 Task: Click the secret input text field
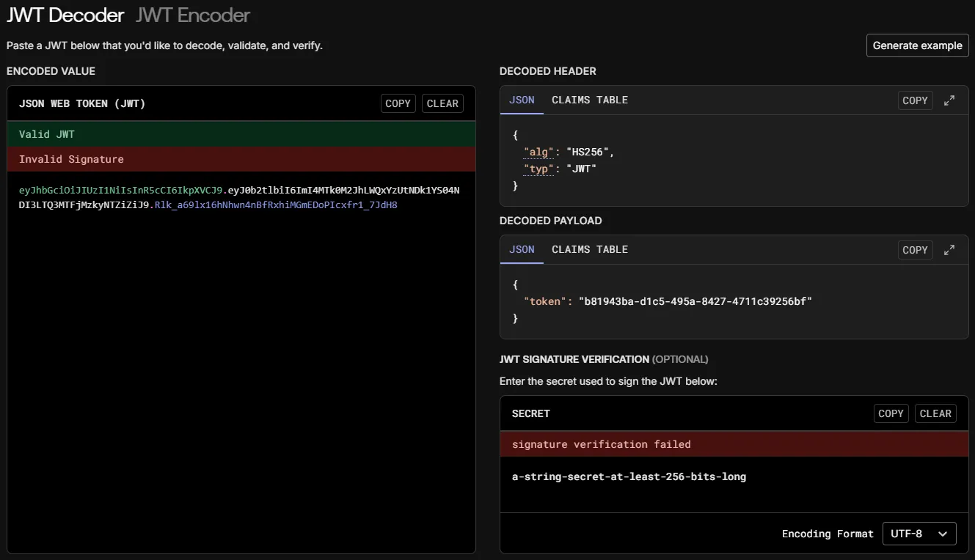pyautogui.click(x=629, y=476)
